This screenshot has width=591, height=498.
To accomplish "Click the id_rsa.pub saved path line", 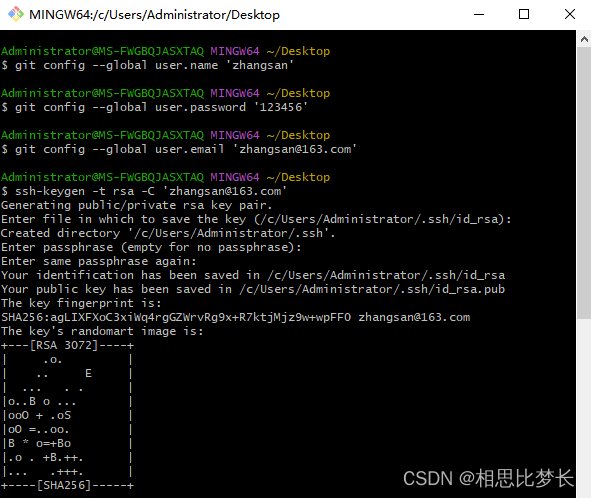I will pyautogui.click(x=253, y=289).
